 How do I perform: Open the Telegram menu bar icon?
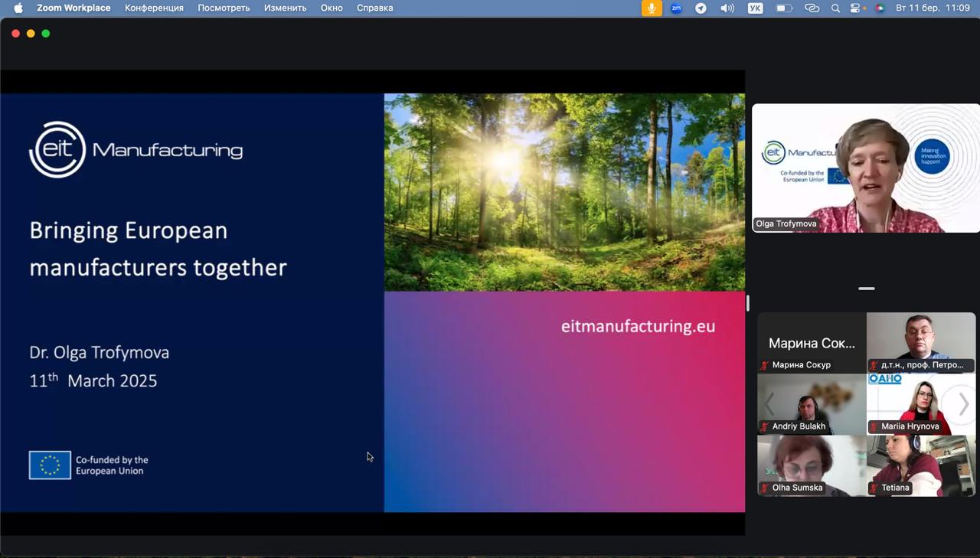coord(701,8)
